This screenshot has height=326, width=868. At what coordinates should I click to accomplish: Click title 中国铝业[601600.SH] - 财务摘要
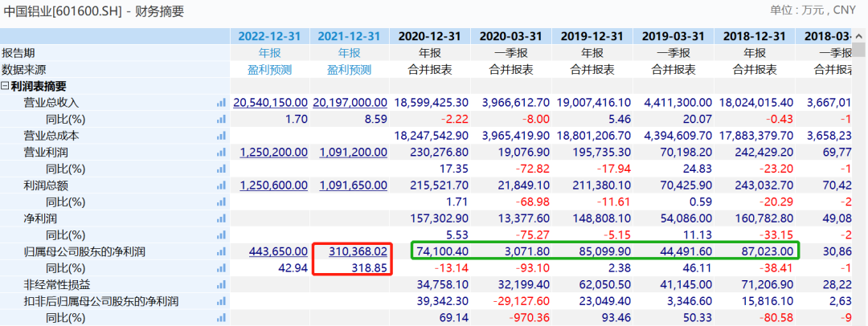pos(93,11)
